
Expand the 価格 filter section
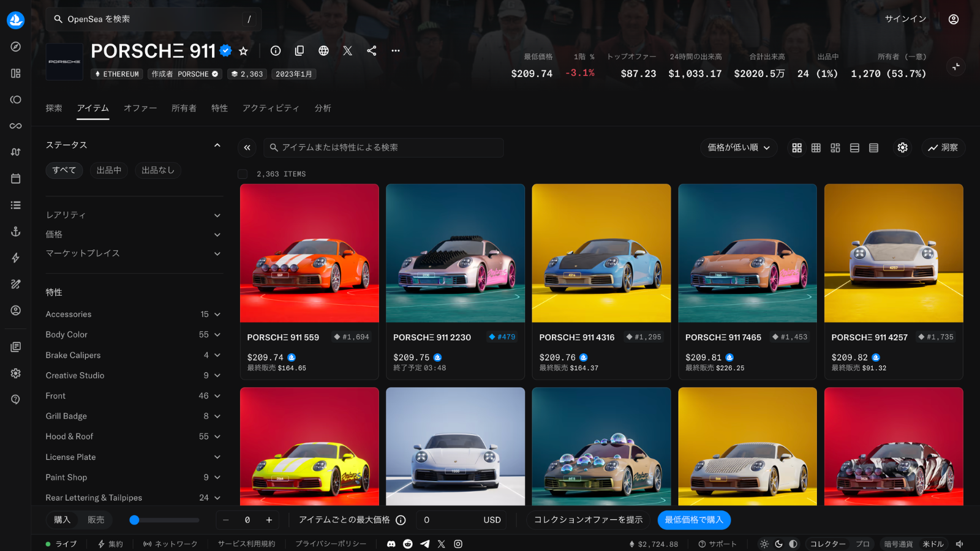click(134, 234)
